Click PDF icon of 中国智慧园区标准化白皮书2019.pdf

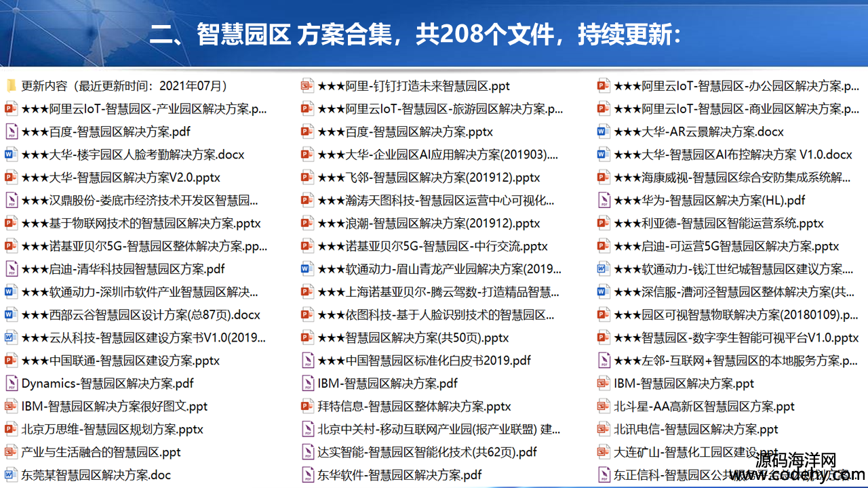[307, 361]
